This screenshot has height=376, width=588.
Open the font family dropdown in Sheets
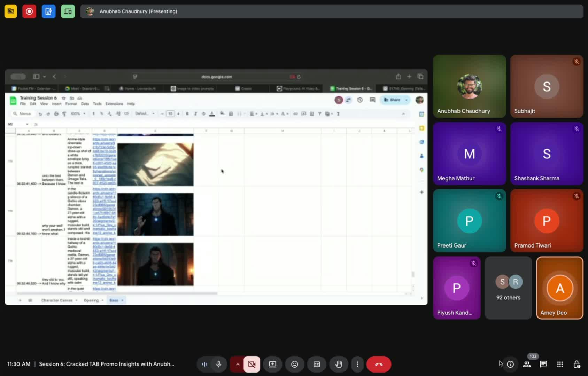145,114
